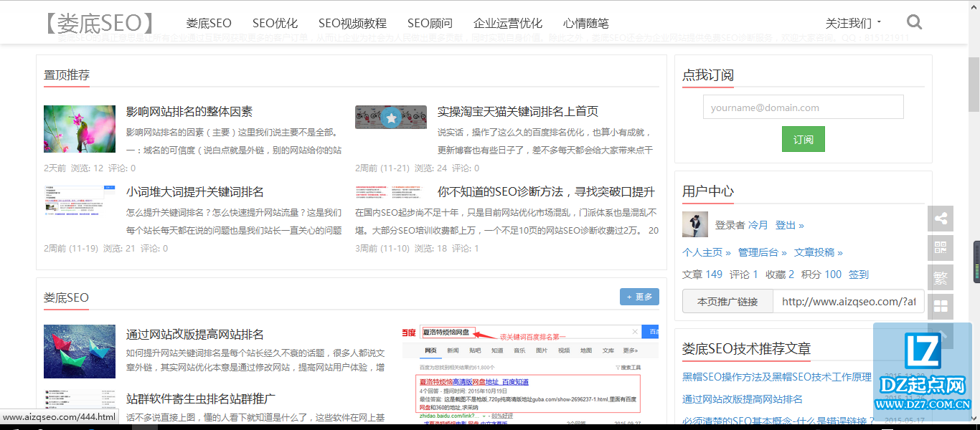980x430 pixels.
Task: Open the floating four-square grid icon
Action: pos(941,307)
